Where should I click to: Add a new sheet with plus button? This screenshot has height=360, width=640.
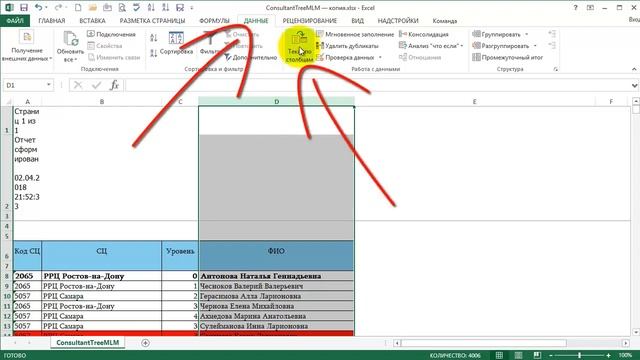145,343
